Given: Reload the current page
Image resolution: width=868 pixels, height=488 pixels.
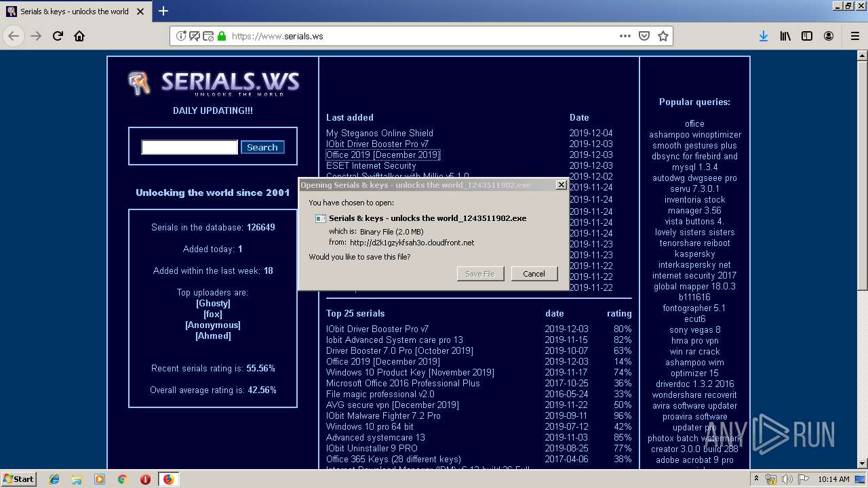Looking at the screenshot, I should (x=58, y=36).
